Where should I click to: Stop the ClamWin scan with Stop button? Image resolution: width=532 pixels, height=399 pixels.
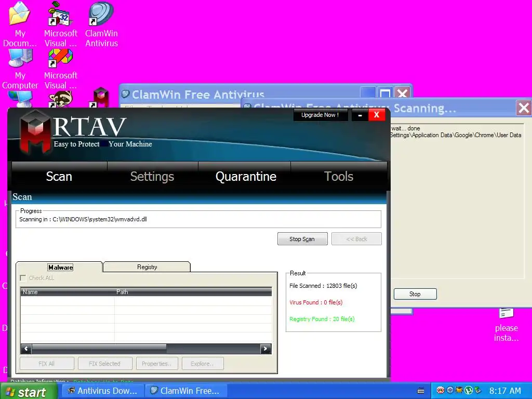tap(415, 294)
